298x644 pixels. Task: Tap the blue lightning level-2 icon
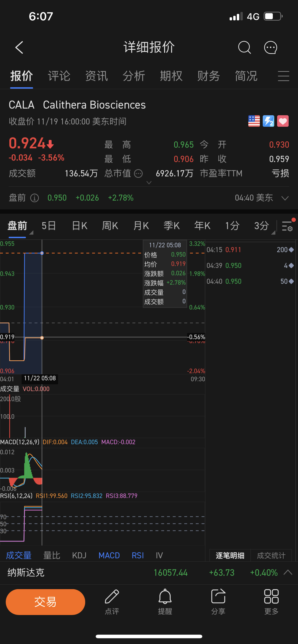[268, 121]
